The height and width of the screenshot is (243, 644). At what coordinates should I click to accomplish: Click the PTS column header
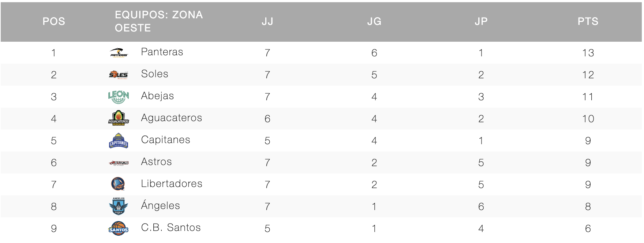pyautogui.click(x=588, y=22)
